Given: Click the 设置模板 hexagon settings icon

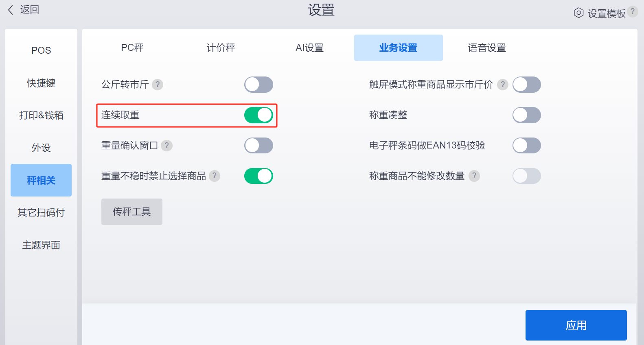Looking at the screenshot, I should (578, 13).
